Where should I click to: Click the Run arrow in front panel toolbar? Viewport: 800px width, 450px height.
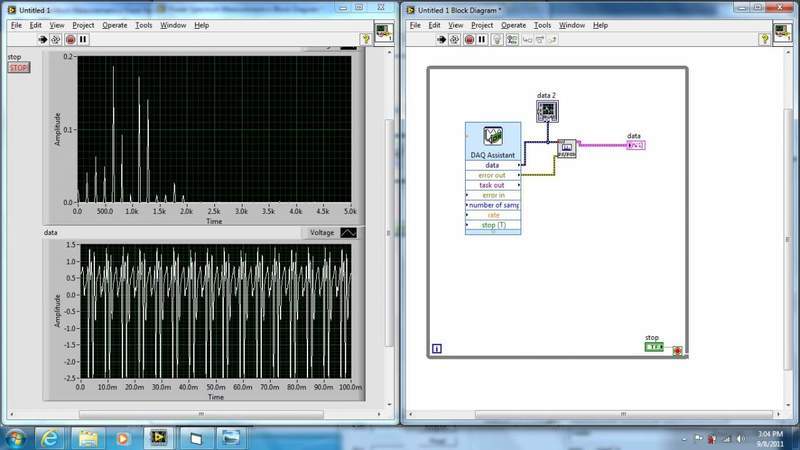pyautogui.click(x=43, y=39)
